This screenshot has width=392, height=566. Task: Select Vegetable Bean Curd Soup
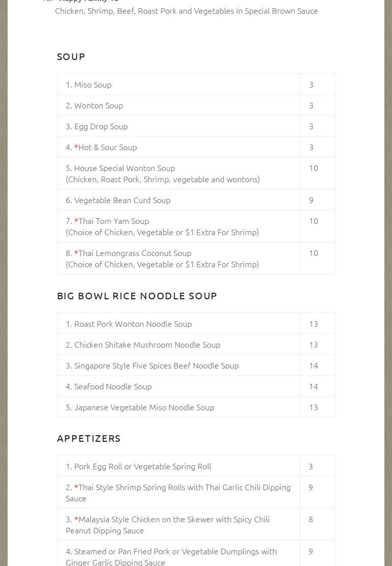tap(122, 200)
